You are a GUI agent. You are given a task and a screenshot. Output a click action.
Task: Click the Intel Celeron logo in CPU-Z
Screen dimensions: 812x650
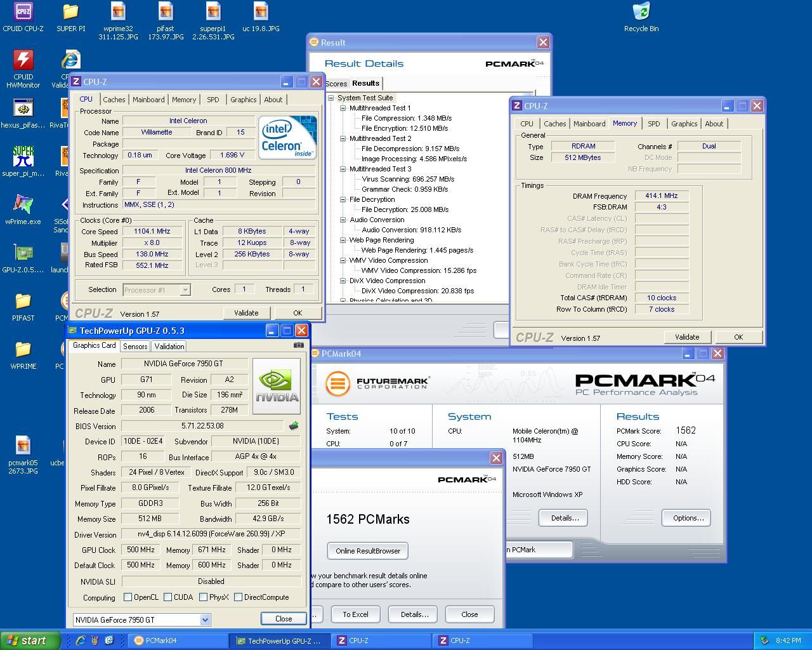coord(287,137)
